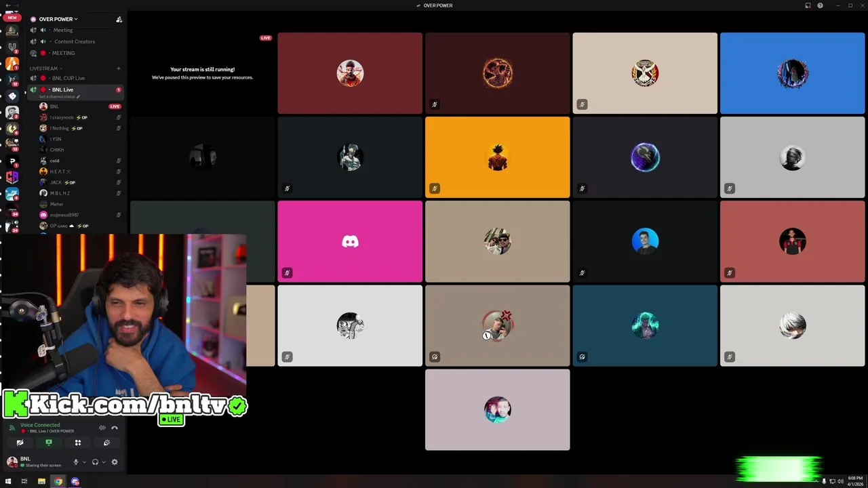Select the blue background participant tile
Viewport: 868px width, 488px height.
pos(792,73)
